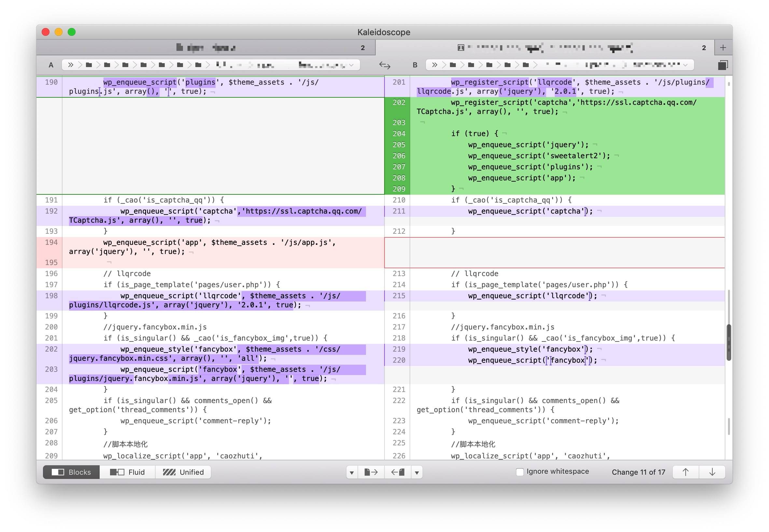Open left copy-options dropdown arrow
Screen dimensions: 769x532
tap(352, 472)
